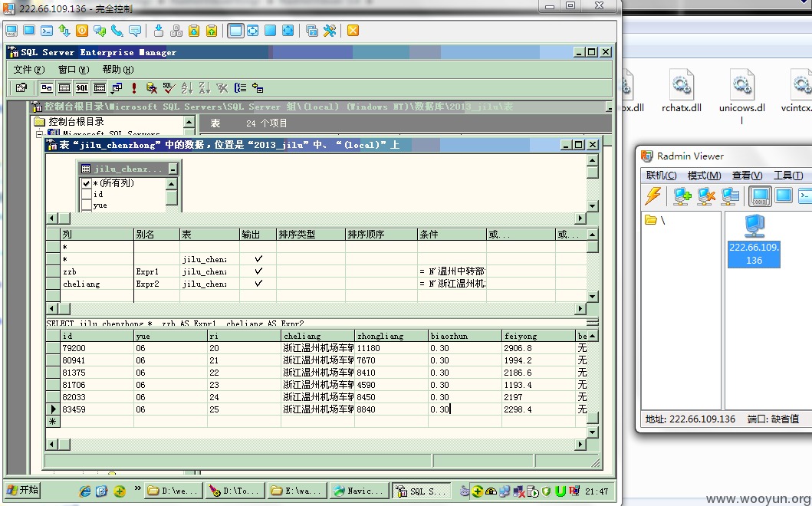The width and height of the screenshot is (812, 506).
Task: Open 模式(M) menu in Radmin Viewer
Action: coord(705,176)
